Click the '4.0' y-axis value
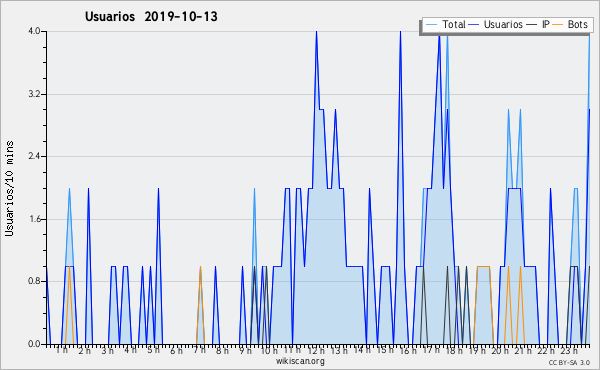The width and height of the screenshot is (600, 370). [34, 31]
